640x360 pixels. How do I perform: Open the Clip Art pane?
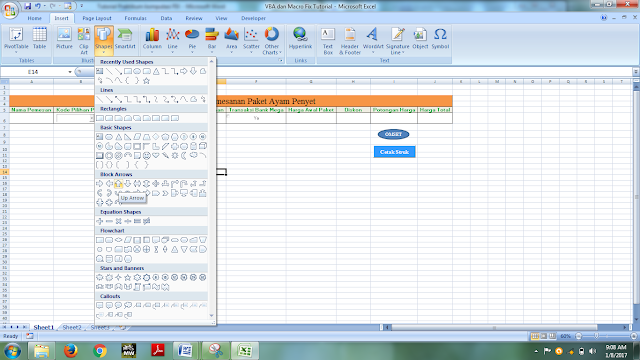point(84,40)
